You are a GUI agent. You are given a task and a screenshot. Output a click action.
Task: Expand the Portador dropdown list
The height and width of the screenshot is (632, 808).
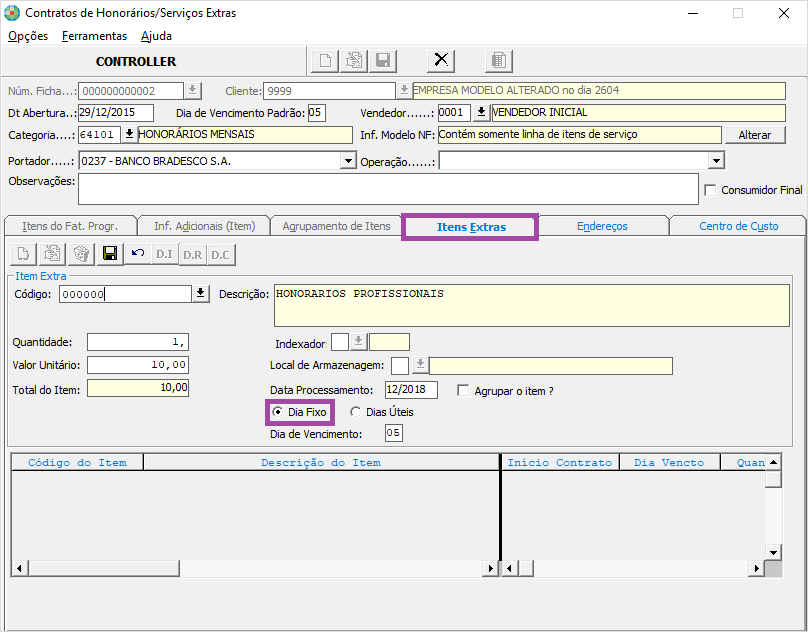click(348, 161)
